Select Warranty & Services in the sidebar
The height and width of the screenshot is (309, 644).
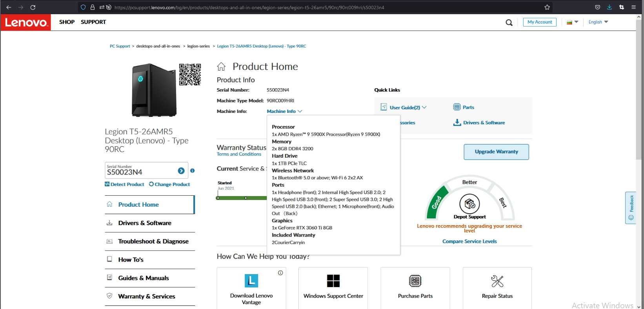point(149,296)
